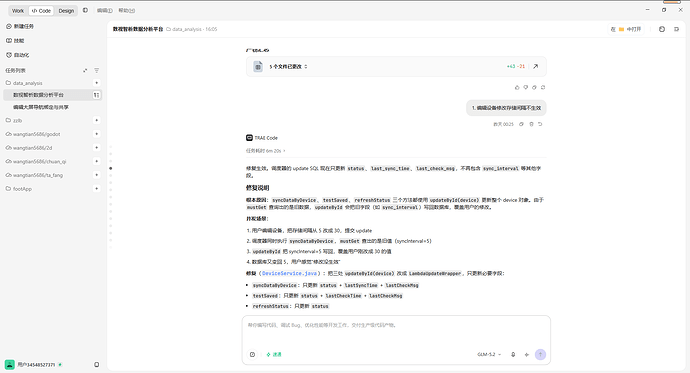
Task: Click the open-in-folder button in header
Action: [626, 29]
